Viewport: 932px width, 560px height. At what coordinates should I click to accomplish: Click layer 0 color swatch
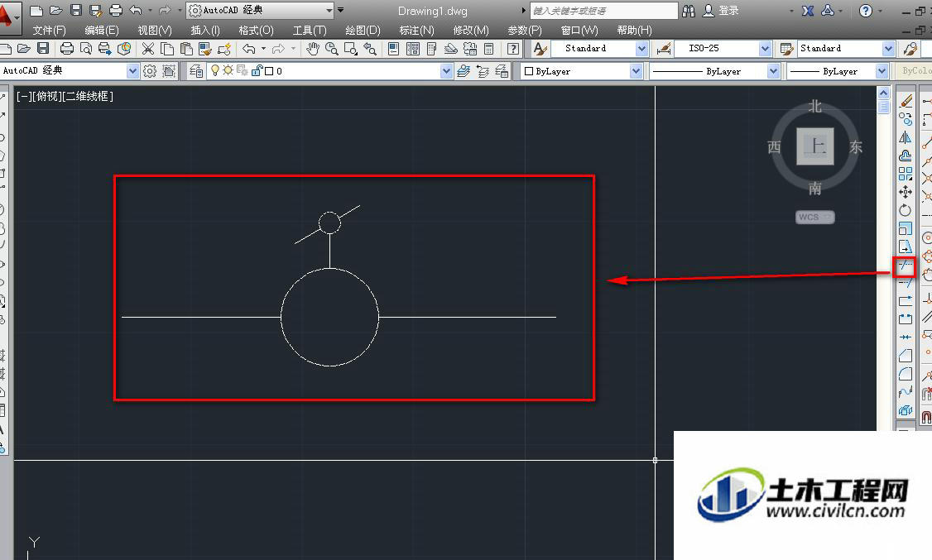[269, 71]
